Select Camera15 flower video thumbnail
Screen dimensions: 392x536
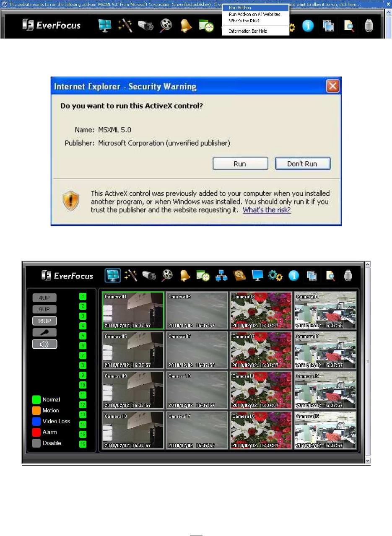(261, 430)
